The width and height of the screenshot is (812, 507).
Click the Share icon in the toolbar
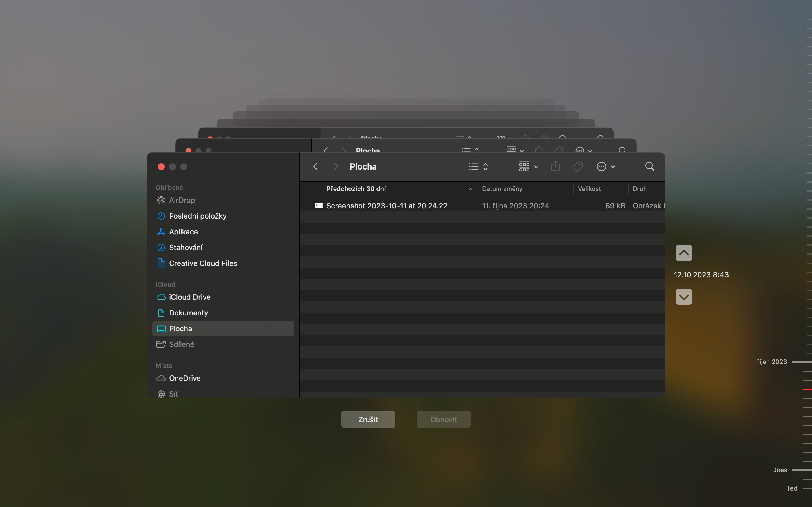[x=555, y=166]
